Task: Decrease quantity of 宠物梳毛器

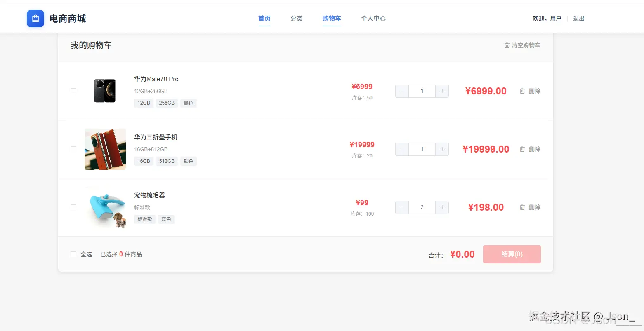Action: pyautogui.click(x=402, y=207)
